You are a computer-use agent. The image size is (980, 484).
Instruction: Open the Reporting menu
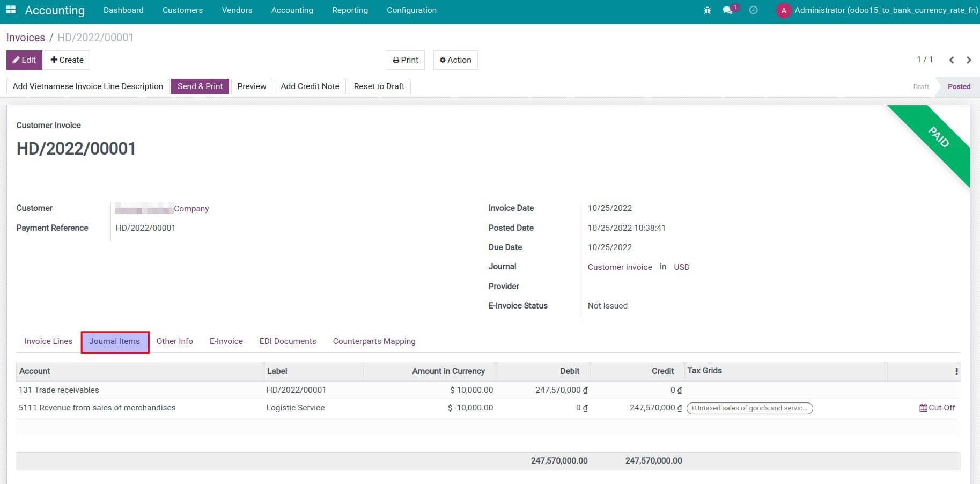click(350, 10)
